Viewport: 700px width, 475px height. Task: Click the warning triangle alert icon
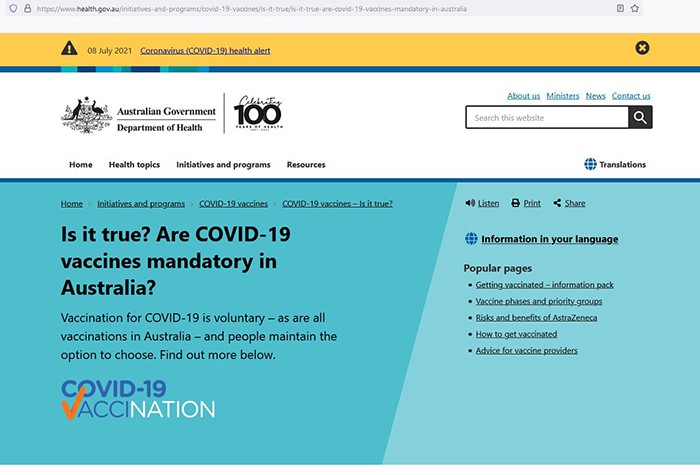point(69,48)
